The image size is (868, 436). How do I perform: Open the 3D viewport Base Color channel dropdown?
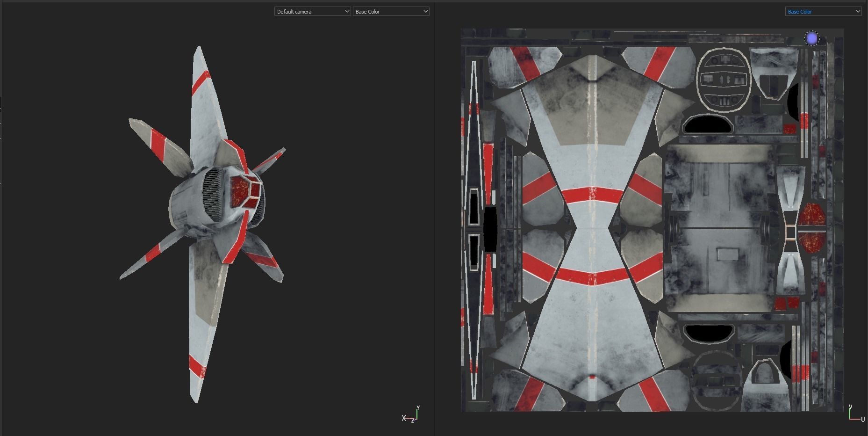391,12
